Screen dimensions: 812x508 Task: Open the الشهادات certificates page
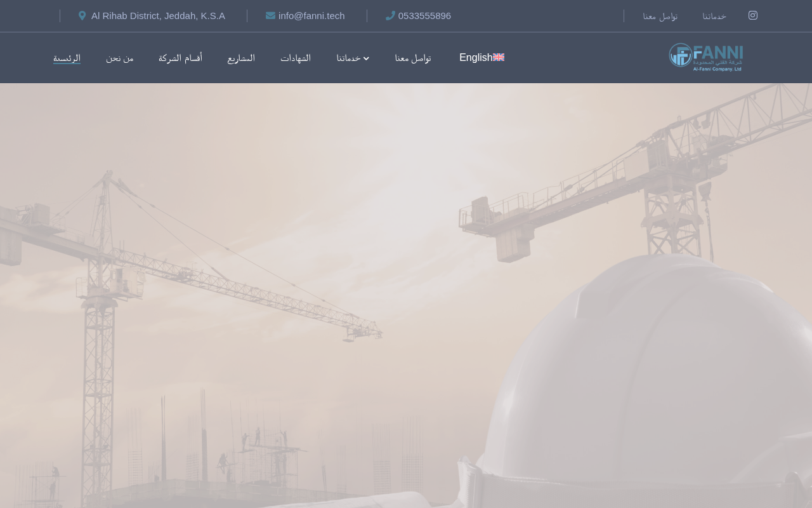[x=296, y=58]
